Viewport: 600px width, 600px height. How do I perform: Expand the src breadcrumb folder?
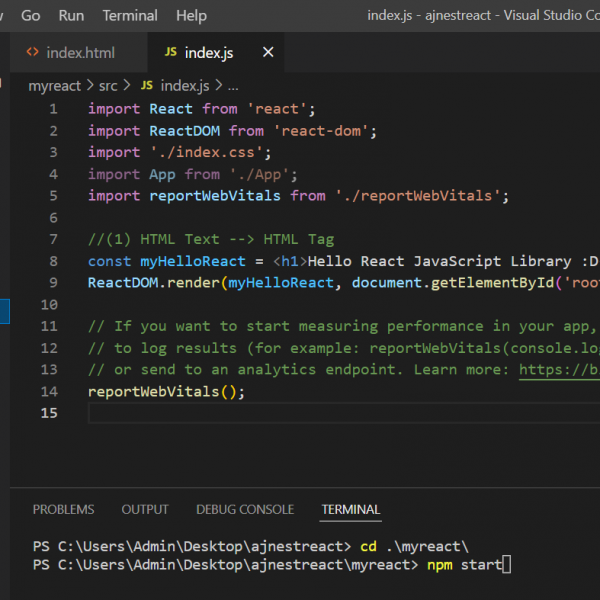[x=108, y=86]
